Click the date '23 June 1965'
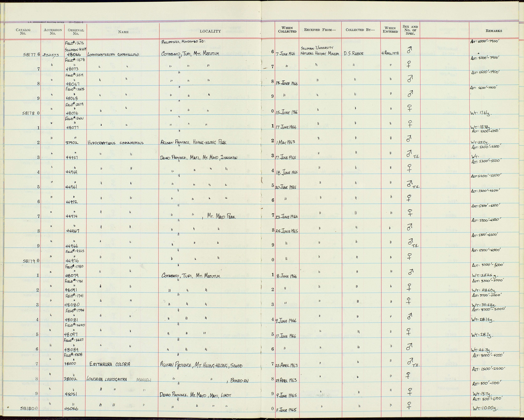524x420 pixels. point(287,217)
